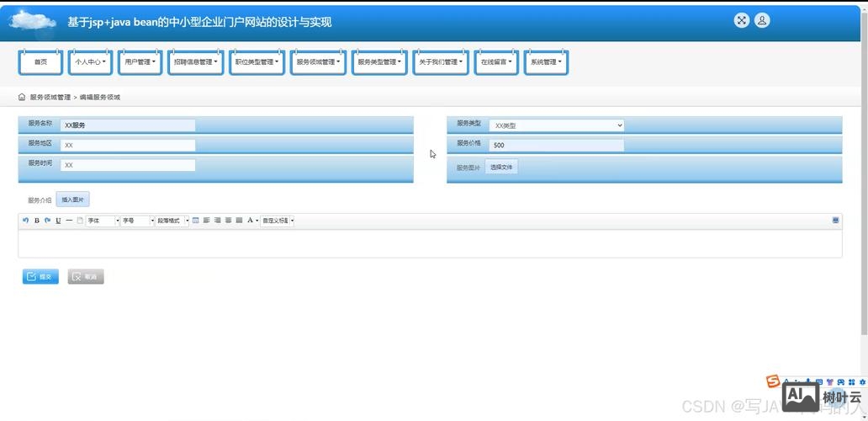
Task: Click the undo icon in editor toolbar
Action: pyautogui.click(x=25, y=221)
